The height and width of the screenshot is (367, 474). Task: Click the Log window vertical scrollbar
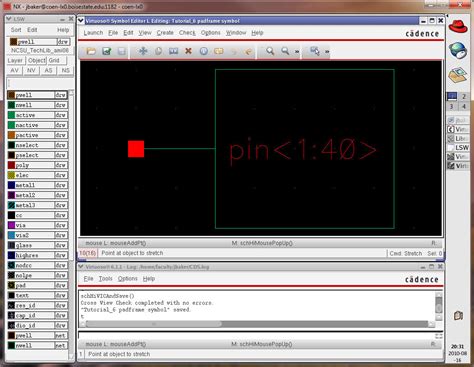click(439, 306)
